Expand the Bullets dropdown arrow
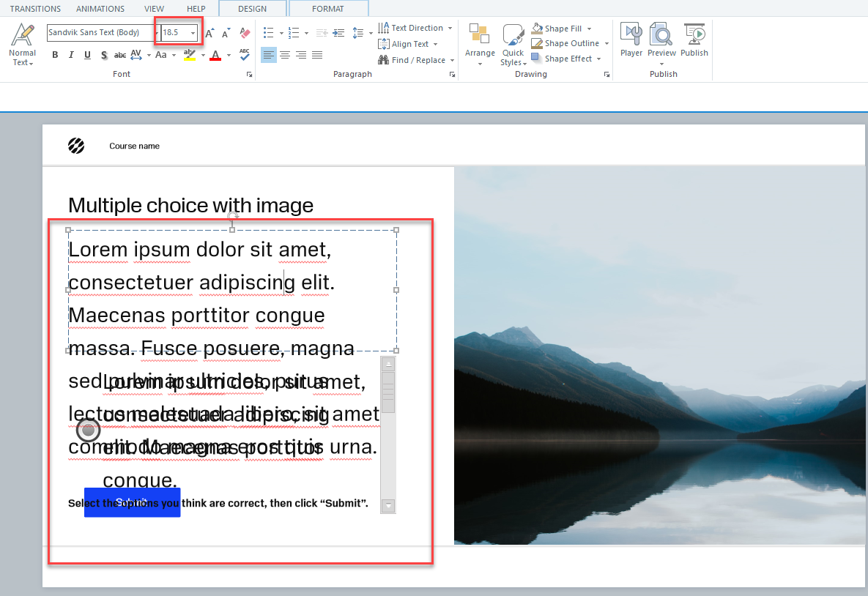 click(281, 33)
